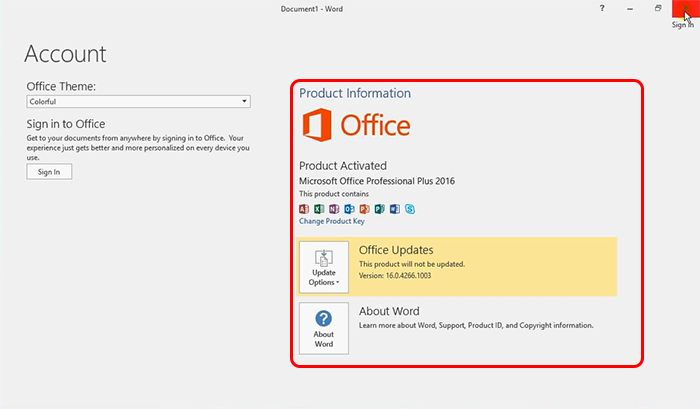Click the Access app icon
This screenshot has width=700, height=409.
304,209
